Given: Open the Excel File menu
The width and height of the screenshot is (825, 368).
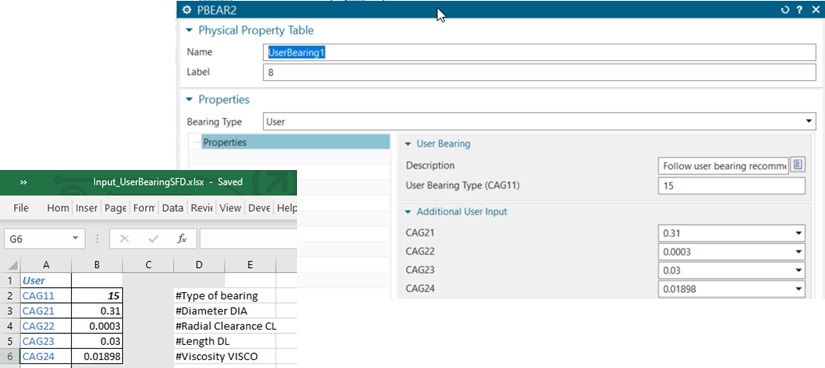Looking at the screenshot, I should click(21, 208).
